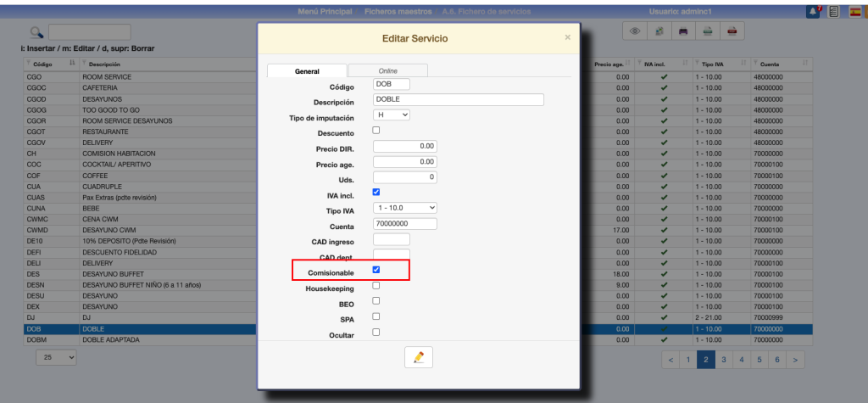The image size is (868, 403).
Task: Open the notifications bell icon
Action: (813, 11)
